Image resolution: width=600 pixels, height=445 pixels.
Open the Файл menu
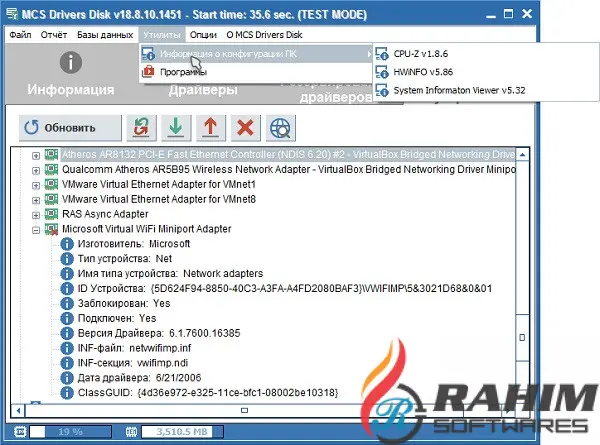[x=20, y=35]
